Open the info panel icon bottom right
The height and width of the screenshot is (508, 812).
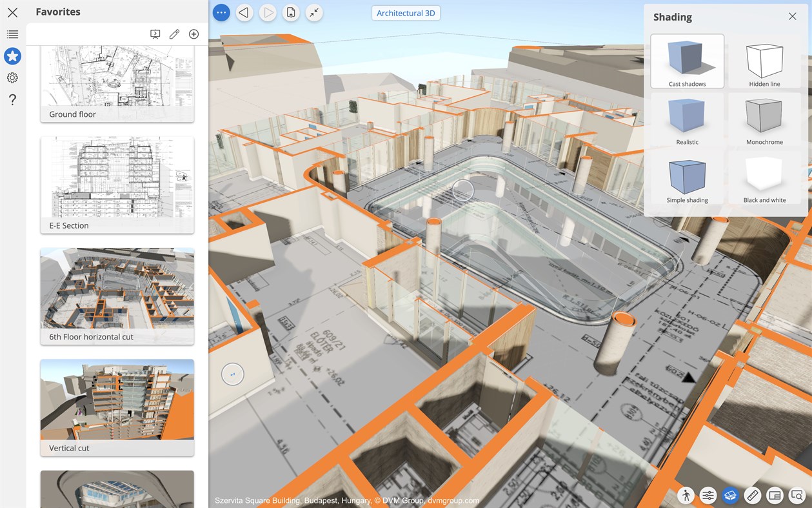point(775,495)
